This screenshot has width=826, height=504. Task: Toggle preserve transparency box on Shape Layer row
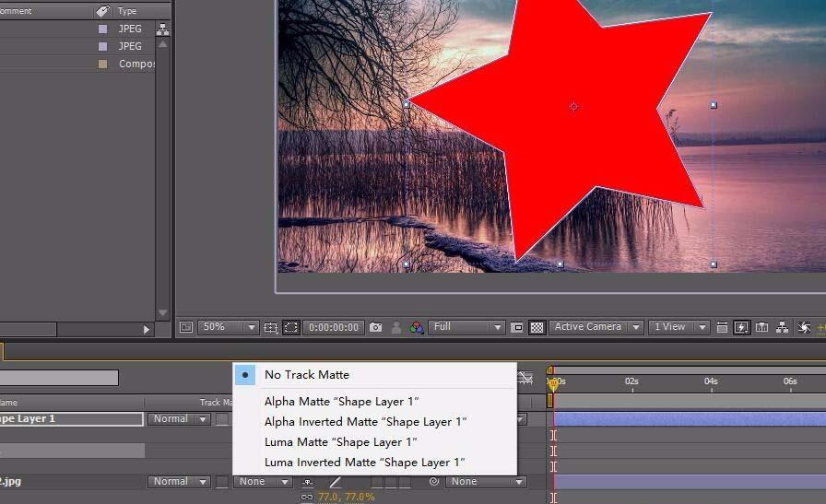point(221,419)
